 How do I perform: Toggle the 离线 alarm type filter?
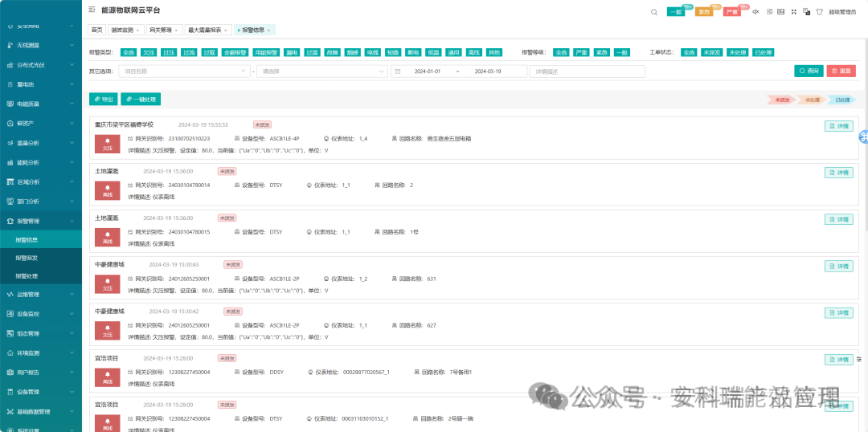(473, 52)
